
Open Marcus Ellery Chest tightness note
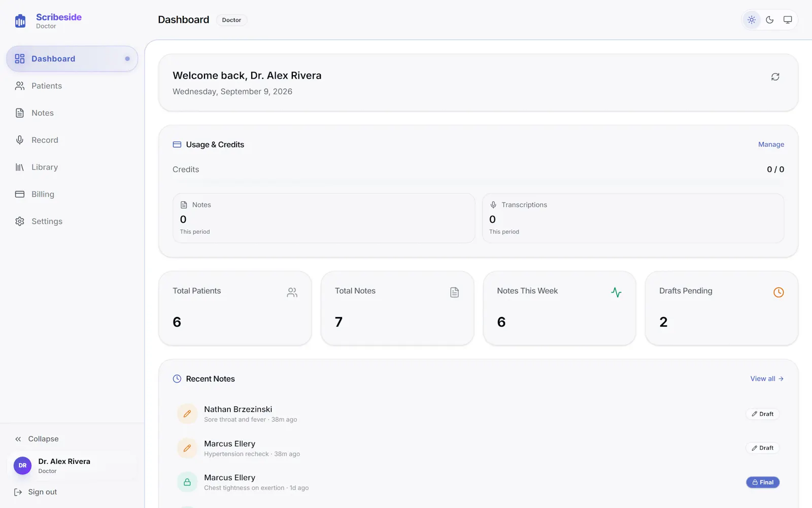[x=478, y=482]
